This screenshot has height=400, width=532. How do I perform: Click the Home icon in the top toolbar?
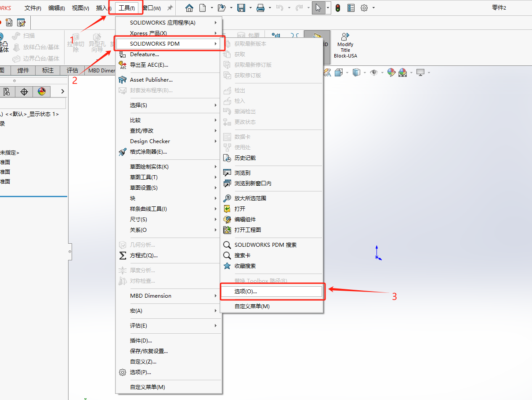pos(189,8)
